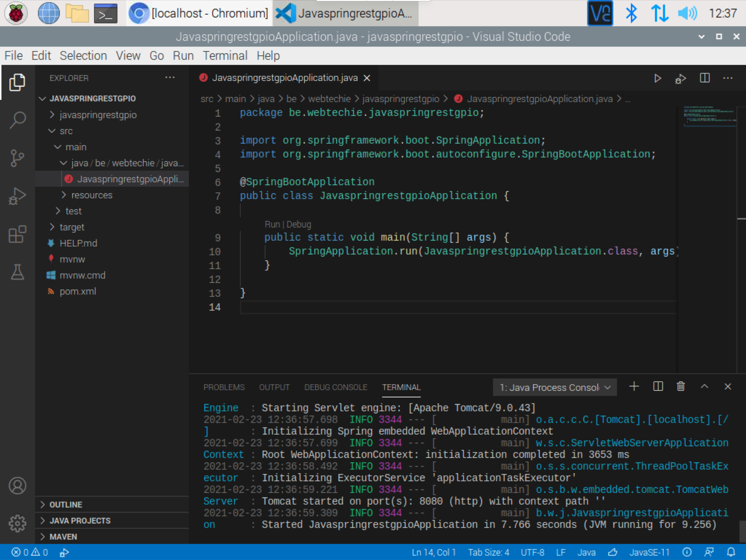Viewport: 746px width, 560px height.
Task: Open Manage gear settings icon
Action: point(17,523)
